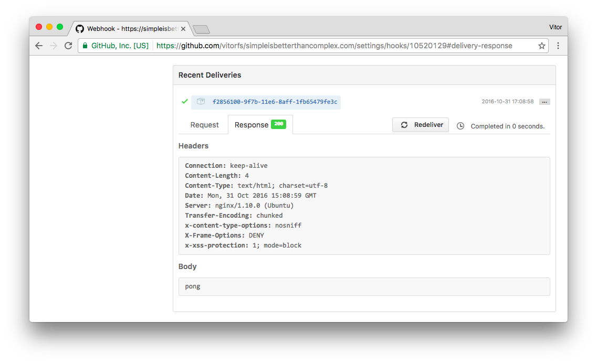Go back using the browser back arrow

(x=39, y=46)
